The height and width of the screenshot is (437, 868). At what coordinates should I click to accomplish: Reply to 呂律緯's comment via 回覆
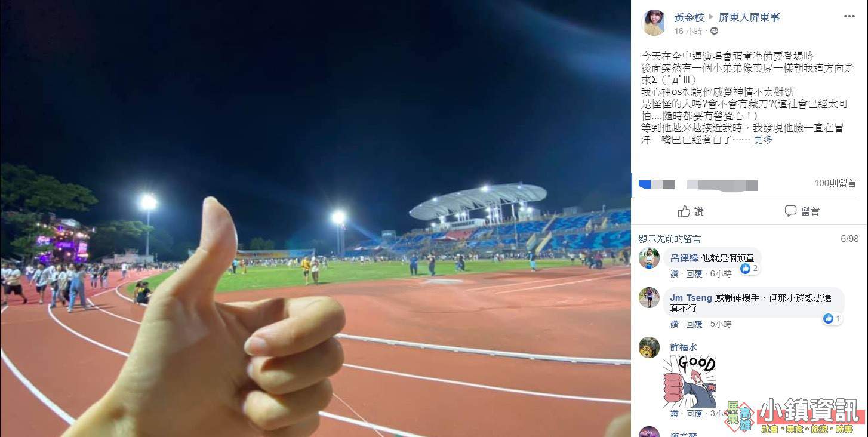tap(694, 274)
